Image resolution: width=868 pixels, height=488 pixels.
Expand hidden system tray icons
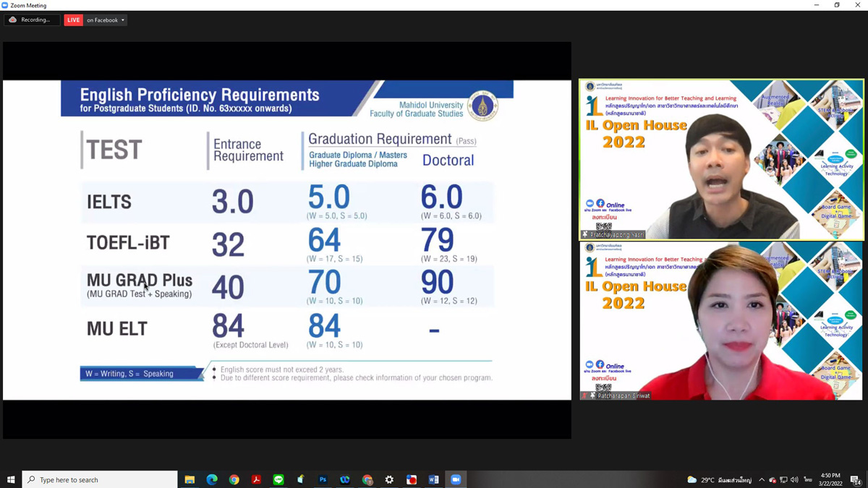(761, 480)
